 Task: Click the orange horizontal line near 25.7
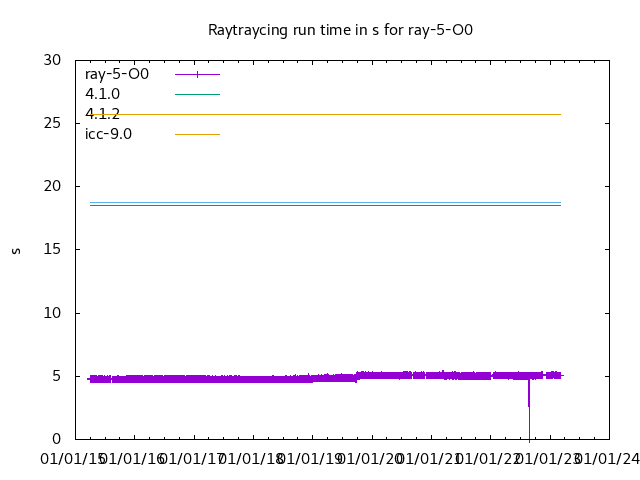330,114
